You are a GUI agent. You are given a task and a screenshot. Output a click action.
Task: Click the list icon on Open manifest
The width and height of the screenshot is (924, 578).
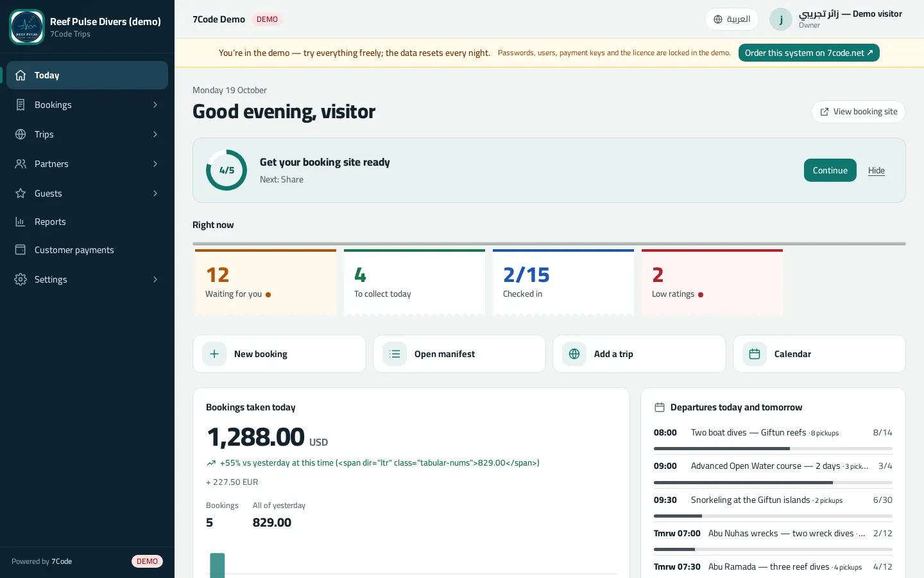coord(395,354)
